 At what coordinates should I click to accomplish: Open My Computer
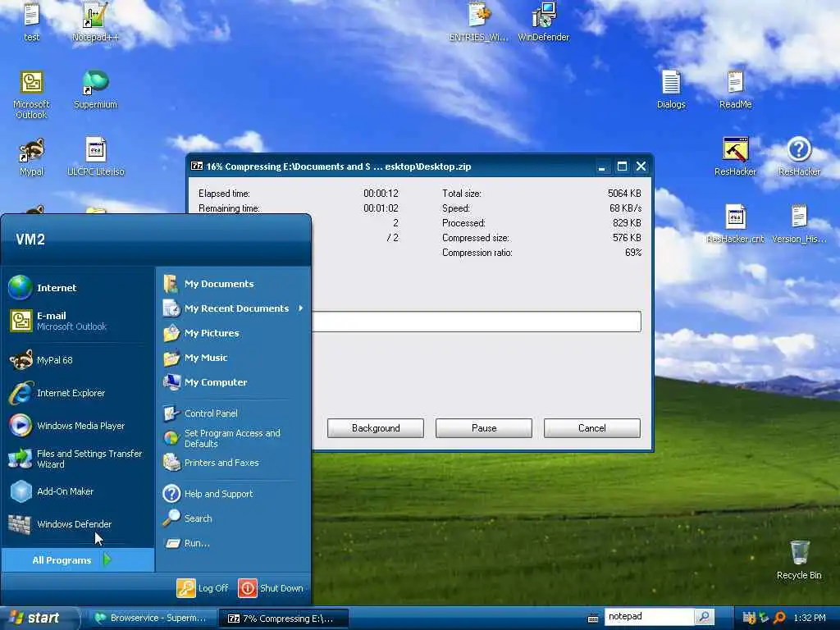coord(233,382)
